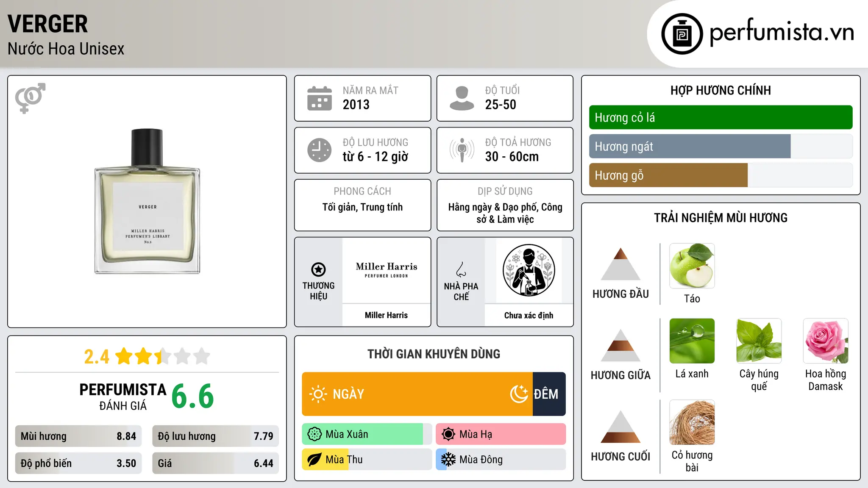
Task: Click the Mùa Đông season bar
Action: pos(501,460)
